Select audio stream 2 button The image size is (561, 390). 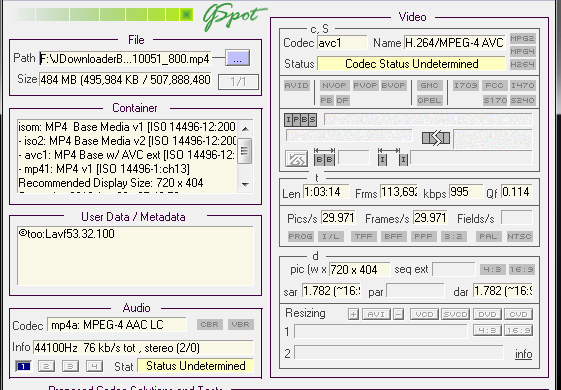(x=47, y=366)
